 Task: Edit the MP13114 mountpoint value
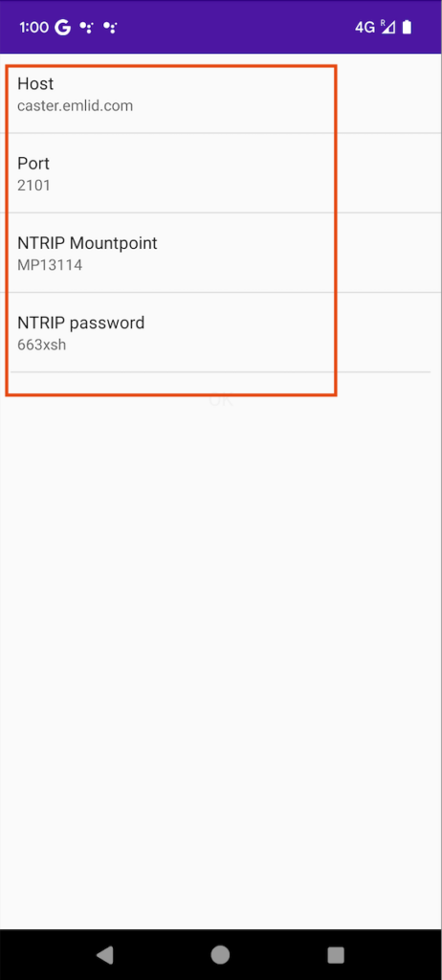point(50,265)
